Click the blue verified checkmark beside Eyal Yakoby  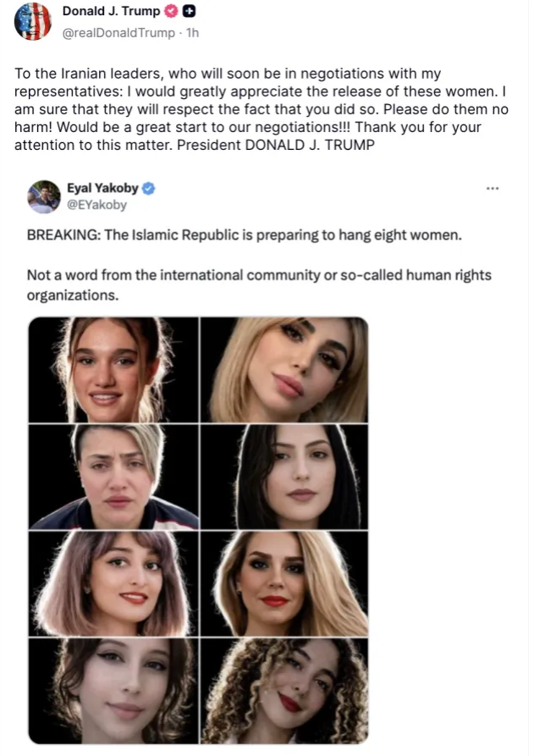149,189
